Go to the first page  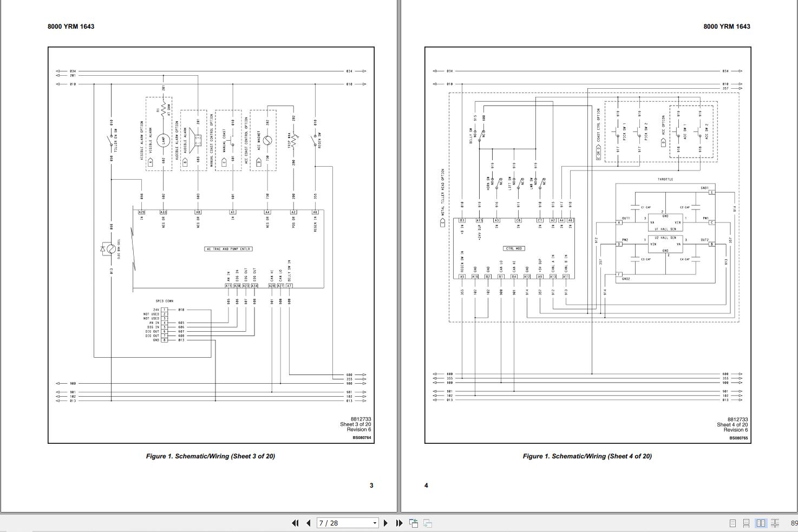point(295,523)
